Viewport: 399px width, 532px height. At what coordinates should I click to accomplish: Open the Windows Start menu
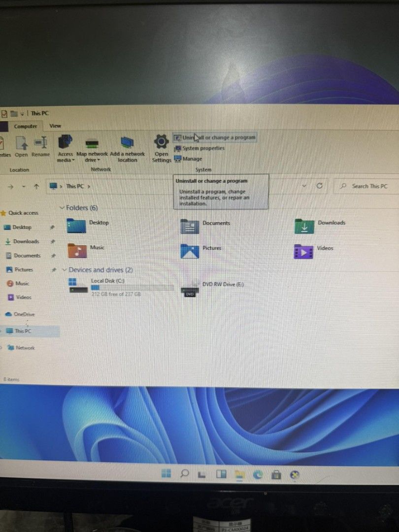tap(166, 473)
